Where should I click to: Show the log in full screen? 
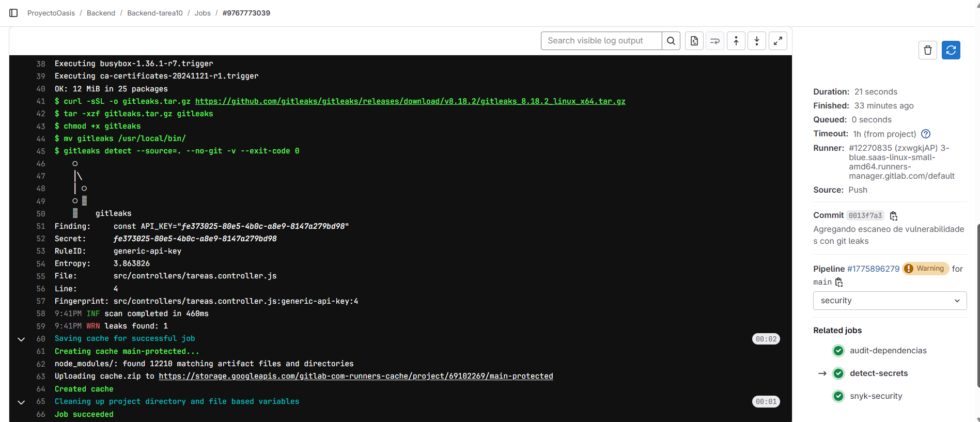pos(778,41)
